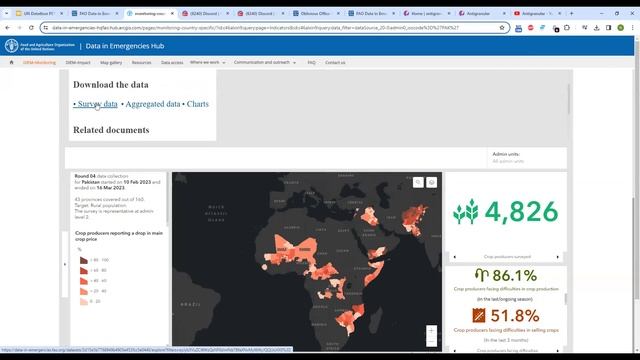Open the browser tab search dropdown
Screen dimensions: 640x360
coord(7,13)
